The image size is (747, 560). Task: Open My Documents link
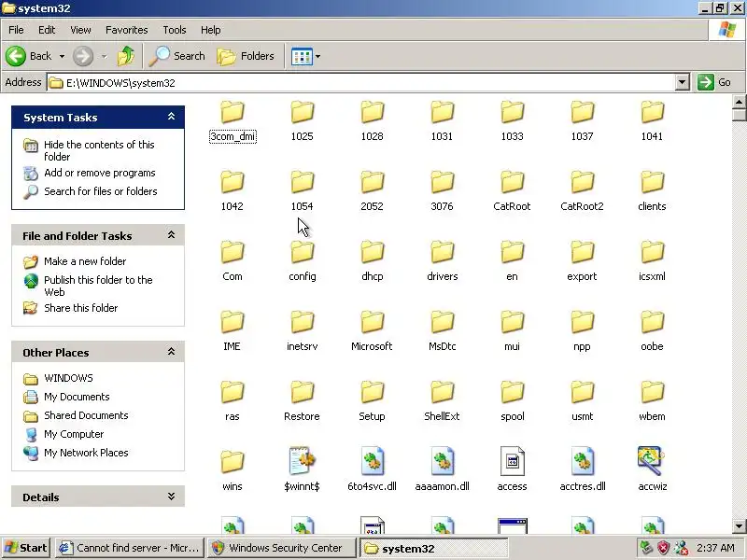click(x=77, y=397)
